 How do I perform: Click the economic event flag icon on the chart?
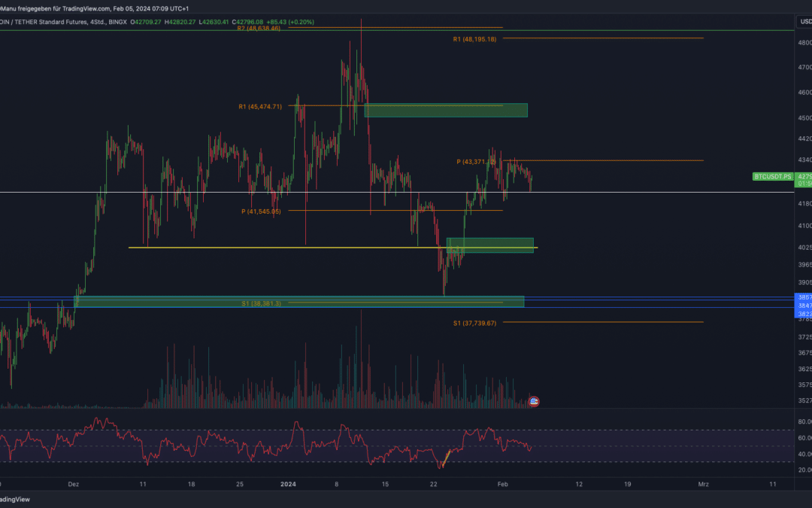[534, 401]
